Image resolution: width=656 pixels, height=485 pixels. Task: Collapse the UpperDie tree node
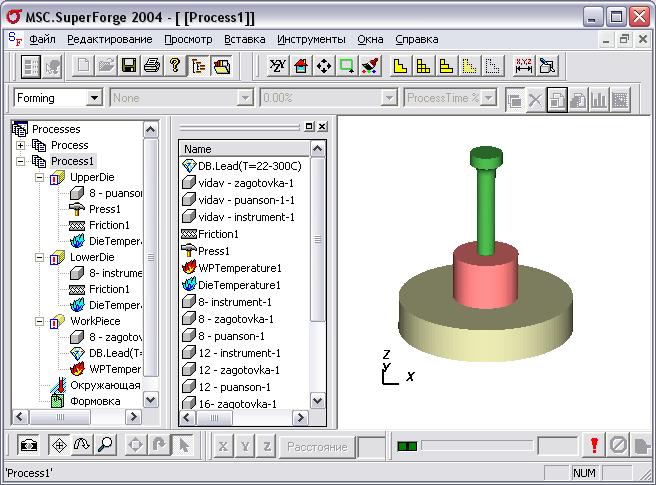(x=40, y=177)
